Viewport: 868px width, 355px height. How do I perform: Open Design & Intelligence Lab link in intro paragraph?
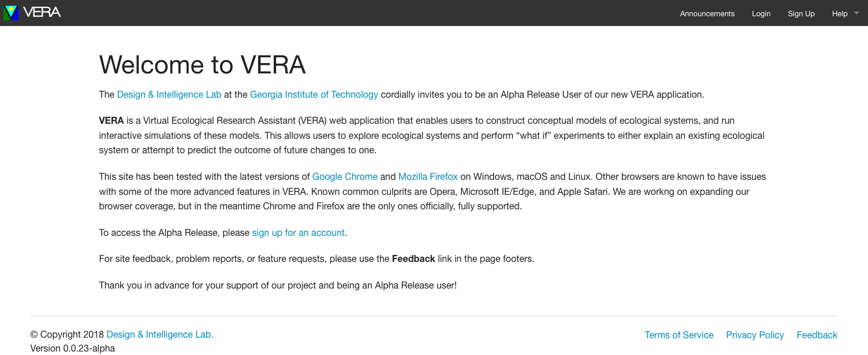169,95
